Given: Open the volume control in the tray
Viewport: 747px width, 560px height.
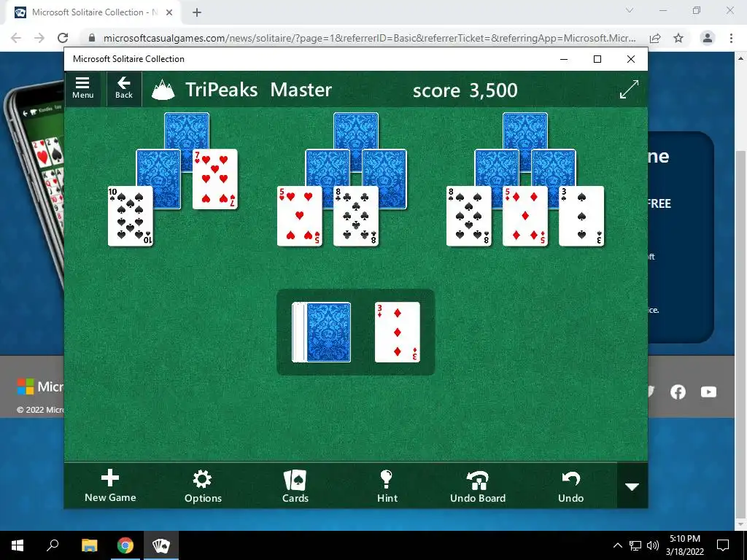Looking at the screenshot, I should tap(653, 545).
